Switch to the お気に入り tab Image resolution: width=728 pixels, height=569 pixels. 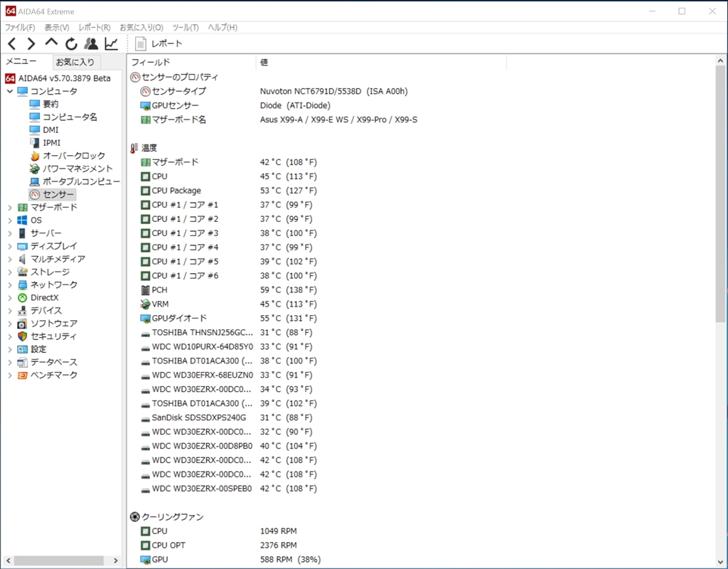tap(75, 62)
